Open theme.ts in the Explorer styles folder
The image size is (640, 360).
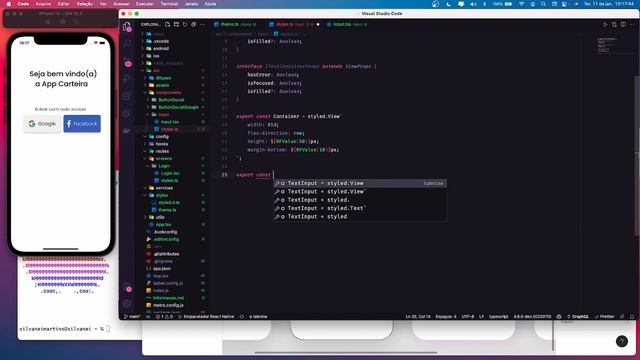click(167, 210)
